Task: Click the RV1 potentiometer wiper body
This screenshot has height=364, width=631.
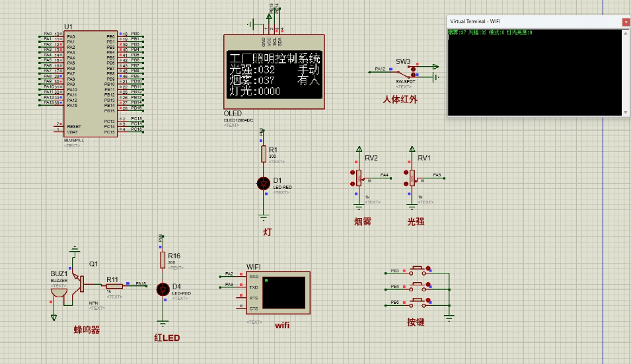Action: pos(412,177)
